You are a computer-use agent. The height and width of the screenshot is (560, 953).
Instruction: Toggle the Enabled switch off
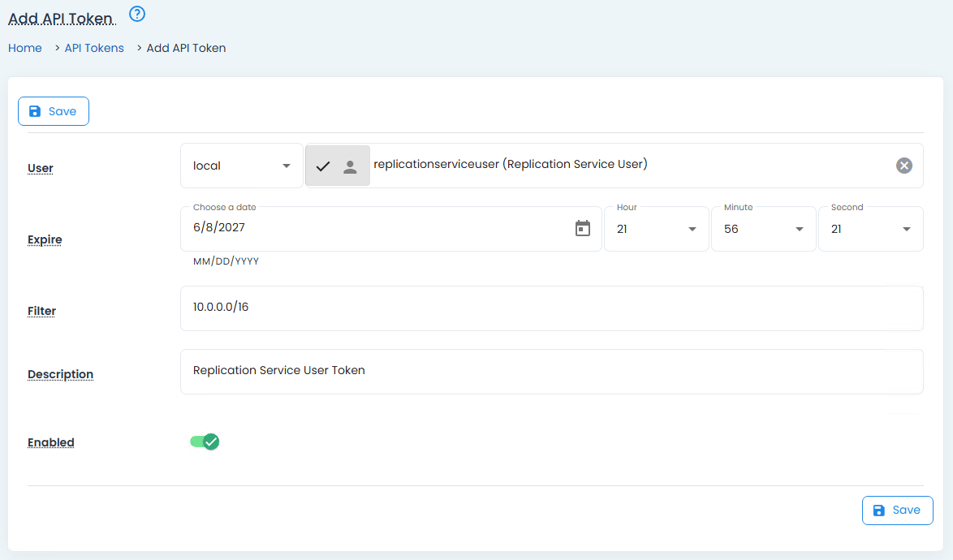pyautogui.click(x=205, y=442)
